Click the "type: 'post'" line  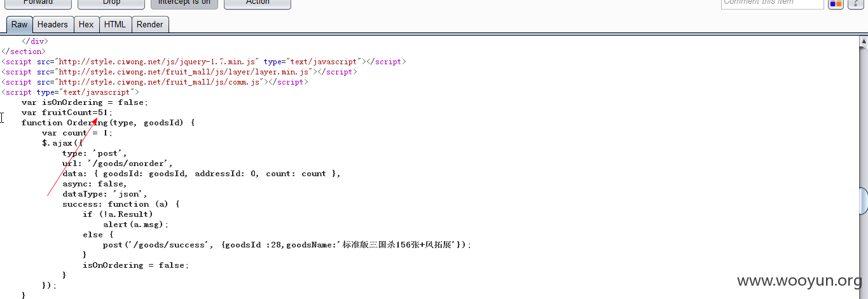click(x=95, y=153)
